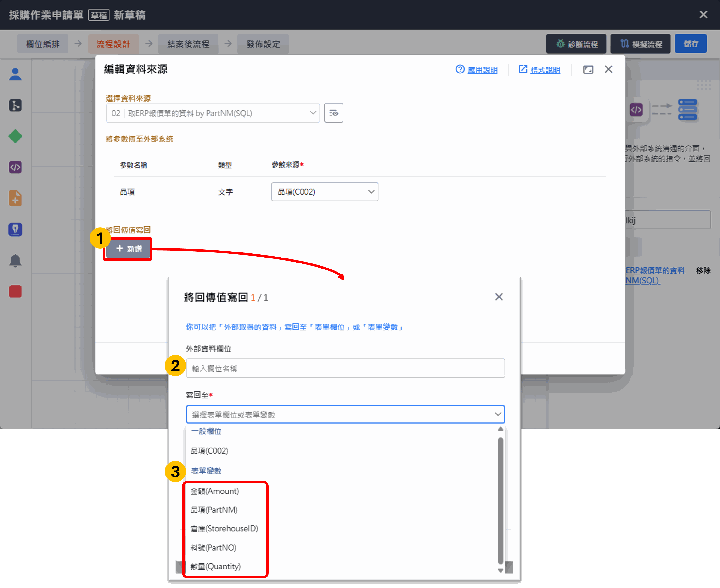Click the preview data source eye icon button
720x588 pixels.
333,113
